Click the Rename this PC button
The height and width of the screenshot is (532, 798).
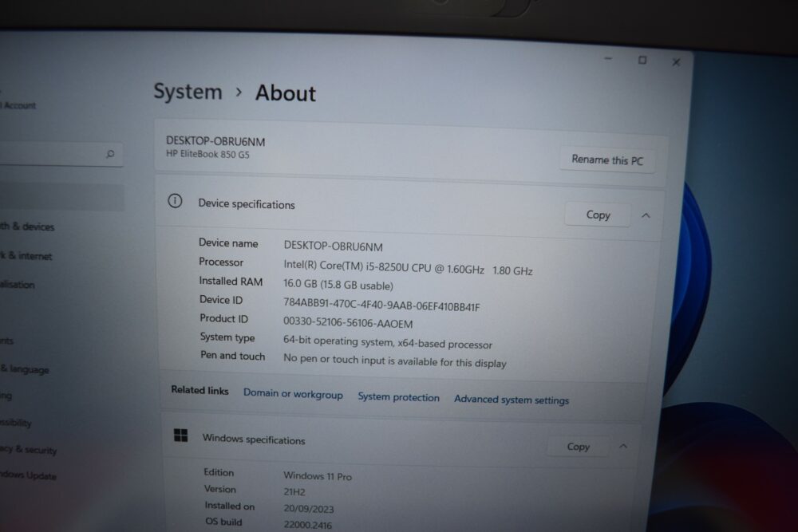click(x=607, y=160)
